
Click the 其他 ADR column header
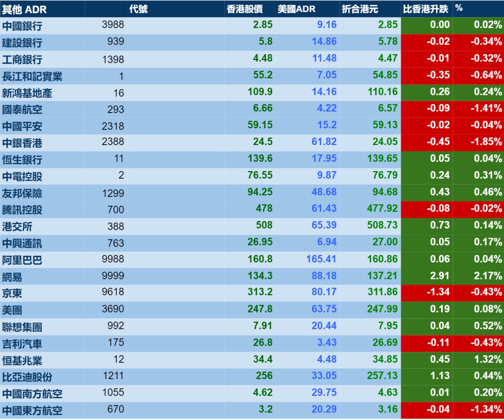(x=25, y=9)
